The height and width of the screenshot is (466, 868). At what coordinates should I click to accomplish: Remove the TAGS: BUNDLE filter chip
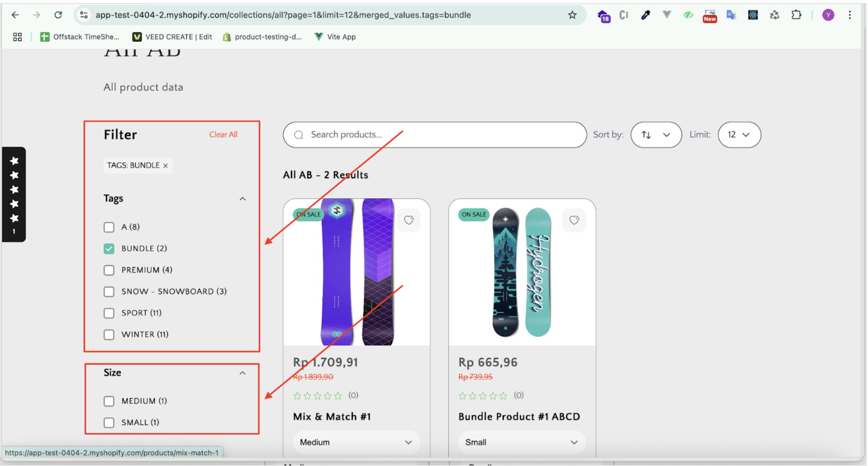(x=166, y=166)
